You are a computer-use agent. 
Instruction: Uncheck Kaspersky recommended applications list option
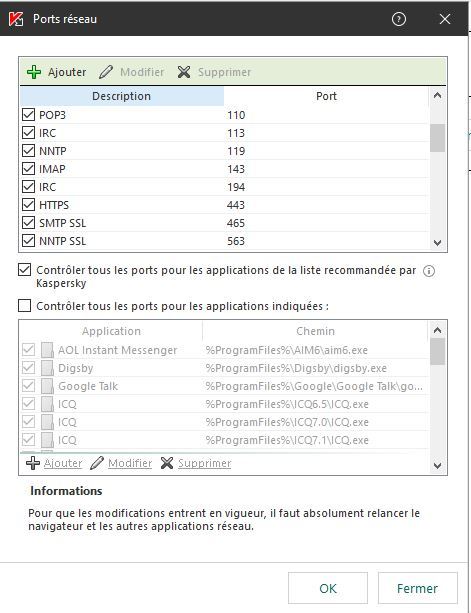pyautogui.click(x=24, y=269)
